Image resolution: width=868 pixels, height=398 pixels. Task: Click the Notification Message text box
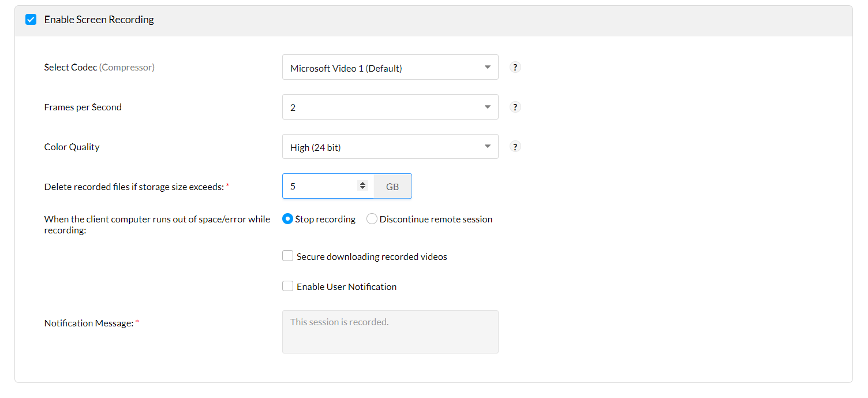(x=390, y=332)
